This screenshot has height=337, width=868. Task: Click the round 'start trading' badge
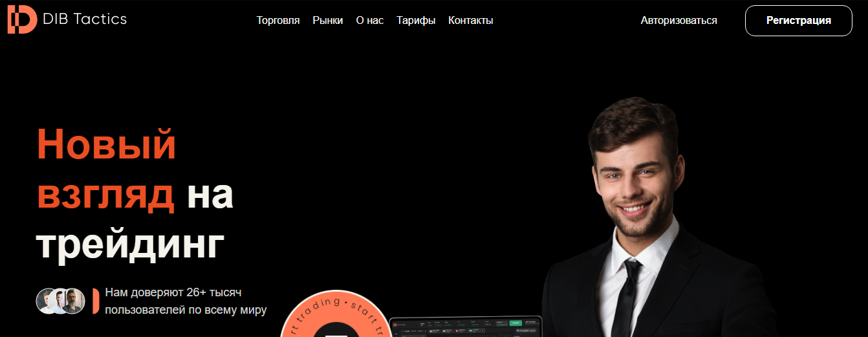335,314
